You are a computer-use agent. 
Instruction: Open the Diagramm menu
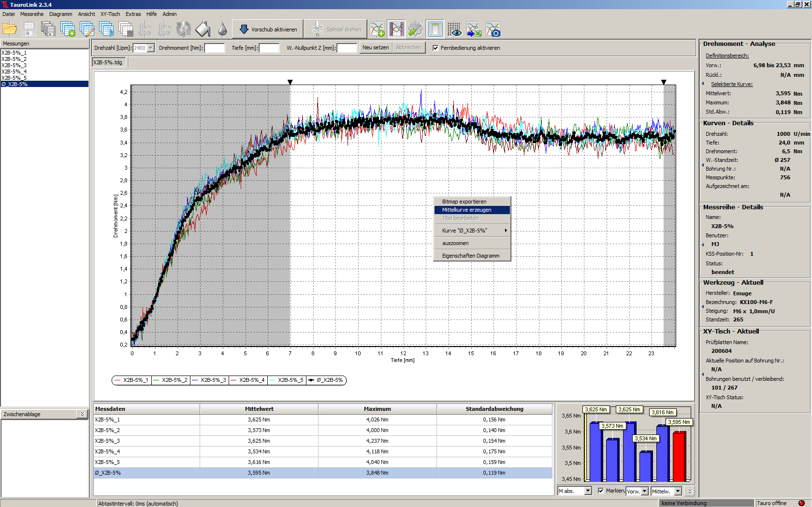point(60,14)
